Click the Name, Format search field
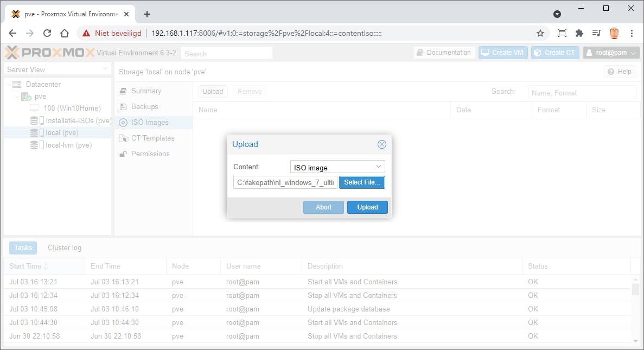Screen dimensions: 644x350 [x=582, y=91]
